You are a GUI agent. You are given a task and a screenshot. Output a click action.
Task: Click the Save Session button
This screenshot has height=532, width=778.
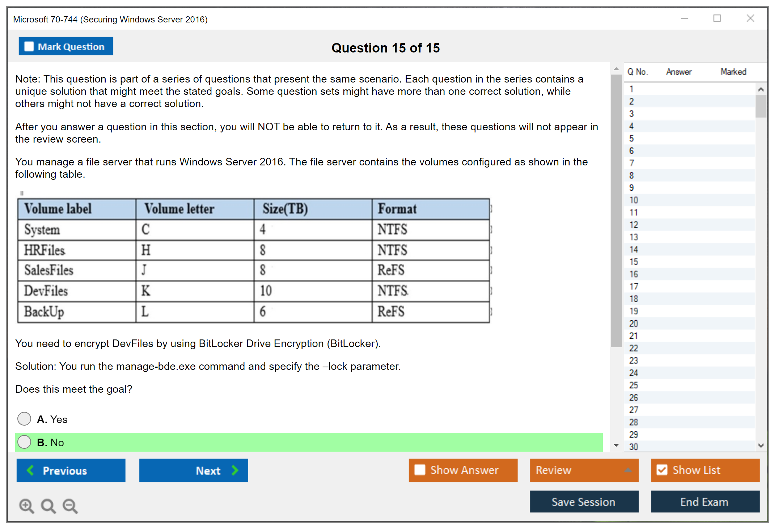tap(584, 502)
